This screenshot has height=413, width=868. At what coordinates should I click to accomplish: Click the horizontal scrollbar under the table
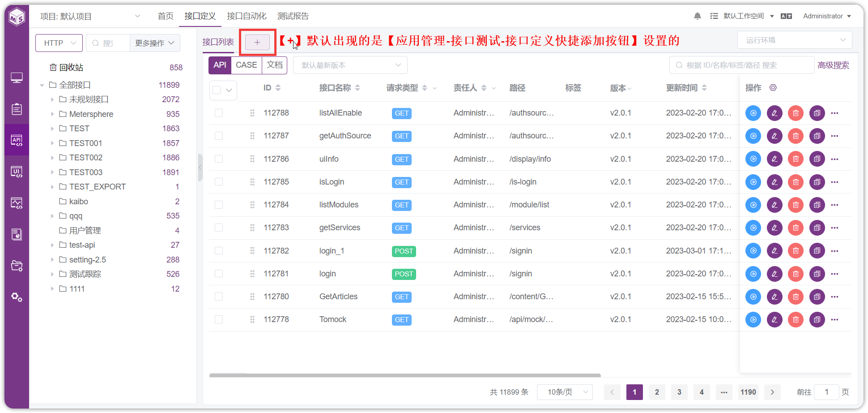(x=405, y=375)
